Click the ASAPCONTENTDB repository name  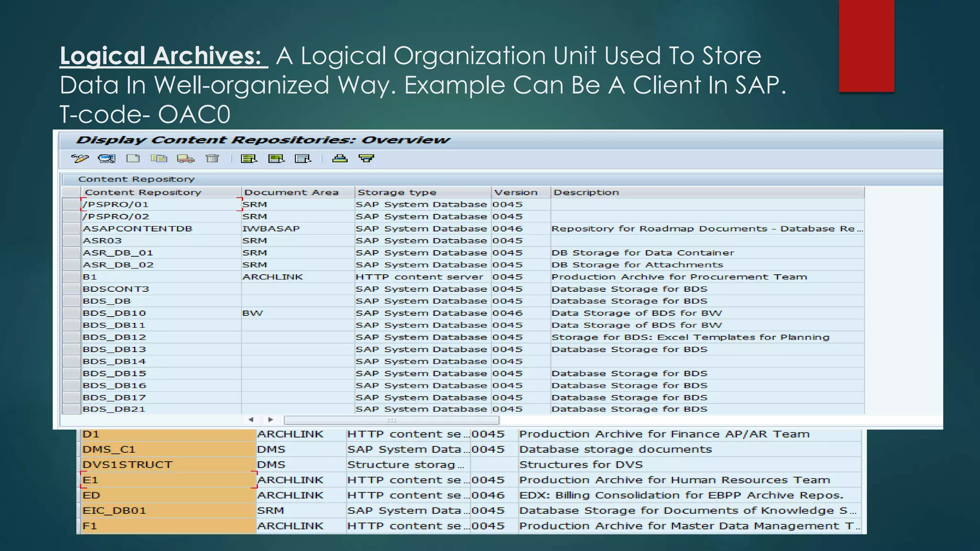point(137,229)
